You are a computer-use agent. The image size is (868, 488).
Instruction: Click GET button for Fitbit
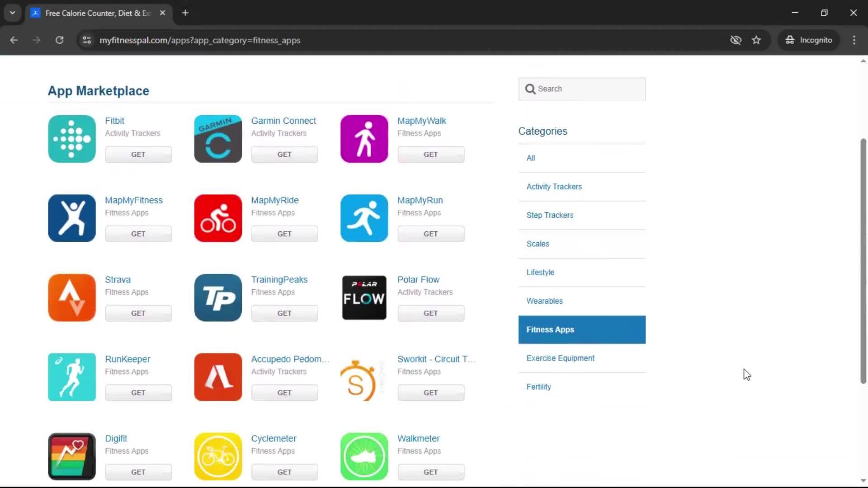point(138,155)
